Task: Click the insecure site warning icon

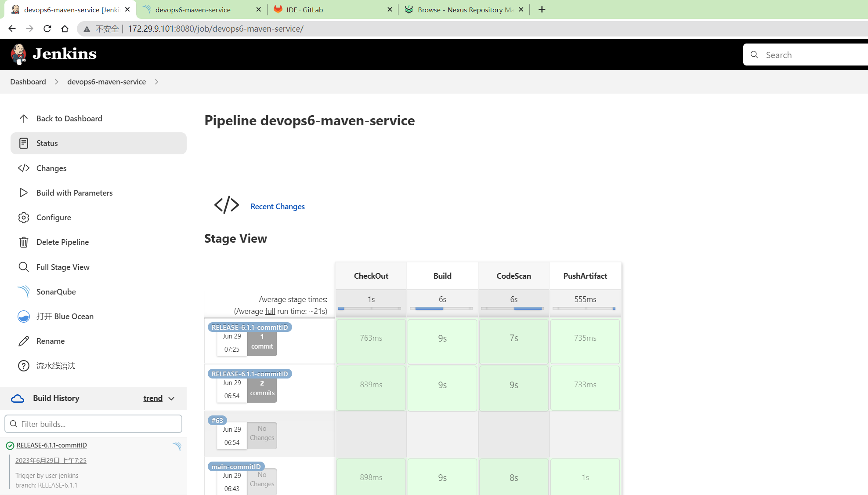Action: [87, 29]
